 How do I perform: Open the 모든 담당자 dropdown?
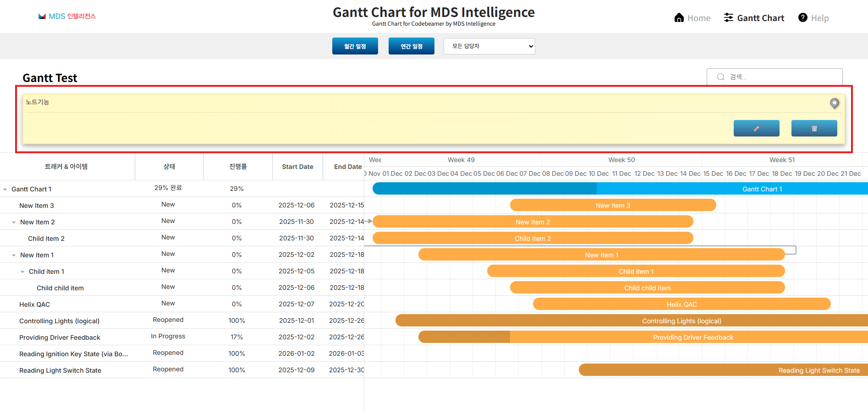click(489, 46)
